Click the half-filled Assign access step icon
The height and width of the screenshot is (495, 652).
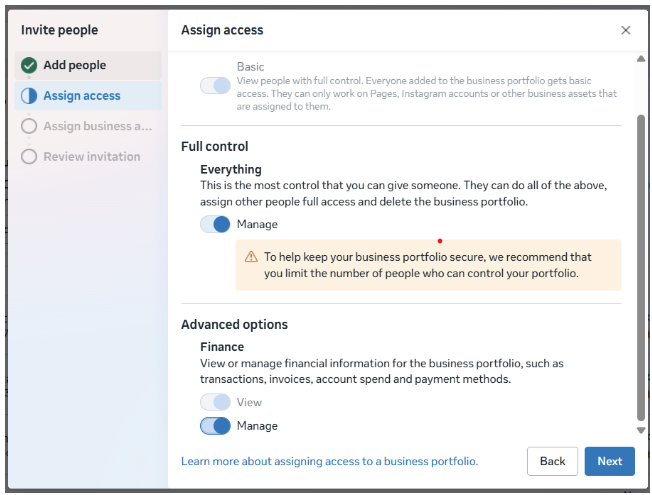(x=28, y=96)
